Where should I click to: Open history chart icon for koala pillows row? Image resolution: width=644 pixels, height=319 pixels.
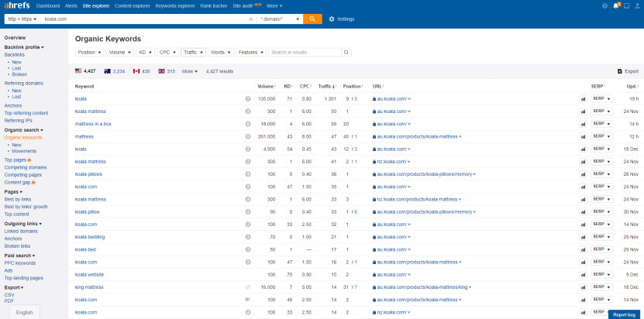(x=584, y=174)
